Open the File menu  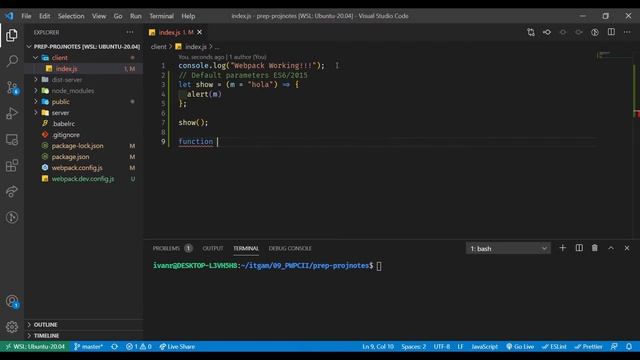pos(26,16)
